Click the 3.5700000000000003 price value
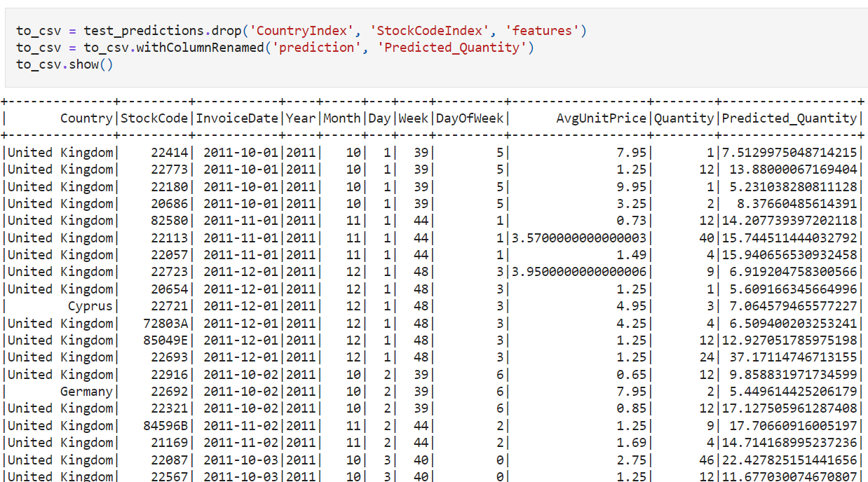 tap(578, 238)
